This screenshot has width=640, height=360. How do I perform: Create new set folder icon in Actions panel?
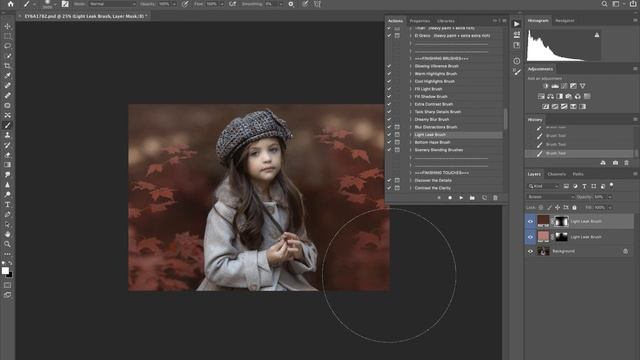[472, 198]
